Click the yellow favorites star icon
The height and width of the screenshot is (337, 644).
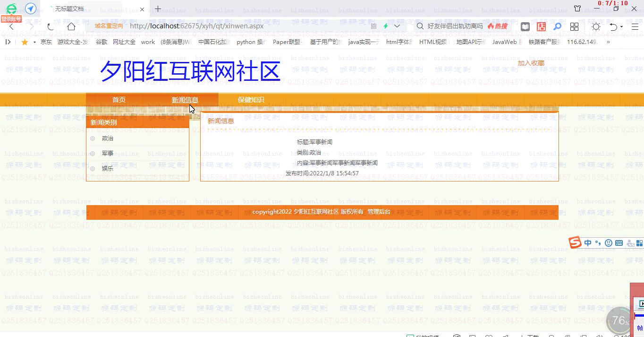click(25, 42)
